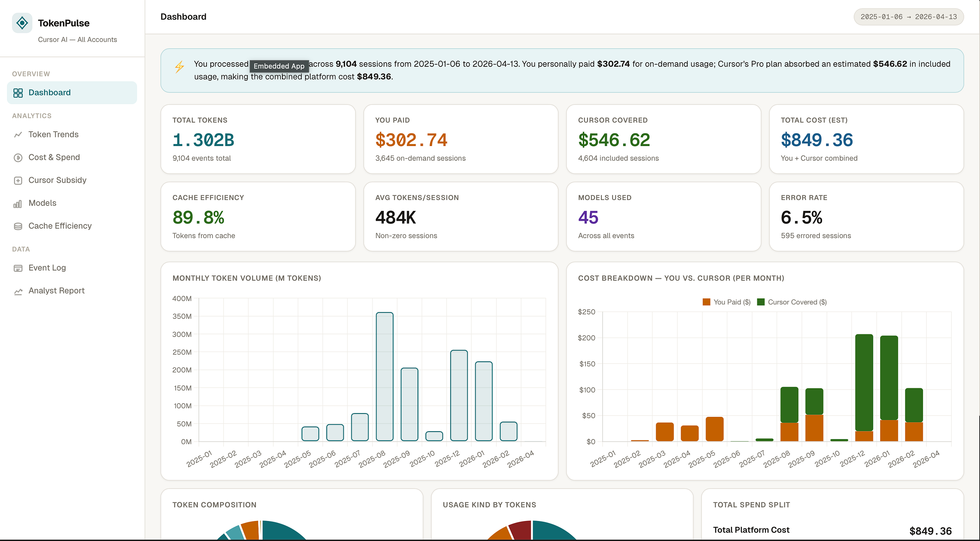Click the orange 2025-09 You Paid bar segment
This screenshot has height=541, width=980.
tap(814, 428)
